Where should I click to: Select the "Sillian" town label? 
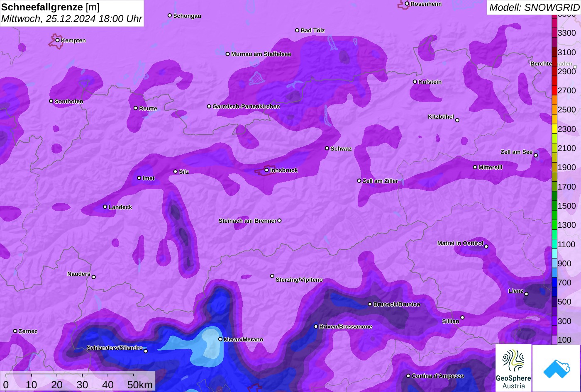[451, 321]
